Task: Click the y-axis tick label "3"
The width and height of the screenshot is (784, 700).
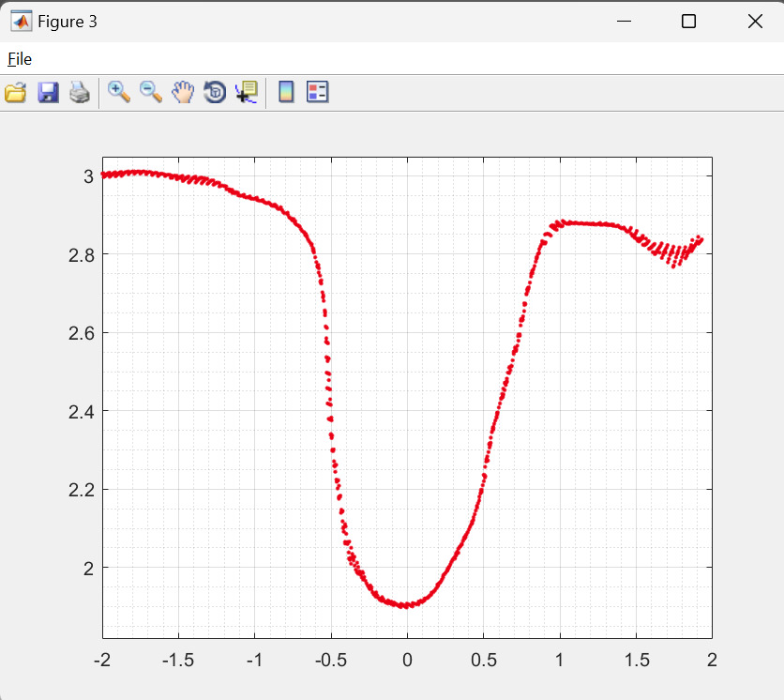Action: (87, 176)
